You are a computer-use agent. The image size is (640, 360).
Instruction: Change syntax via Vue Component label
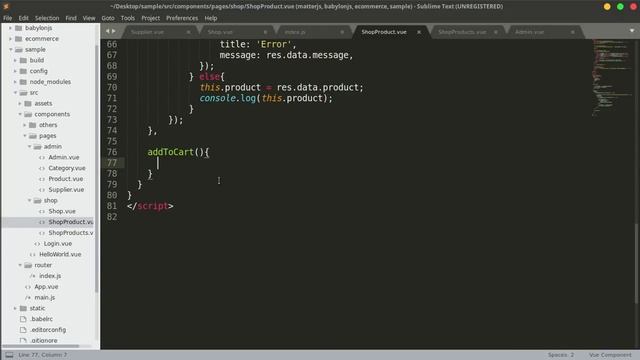coord(610,355)
